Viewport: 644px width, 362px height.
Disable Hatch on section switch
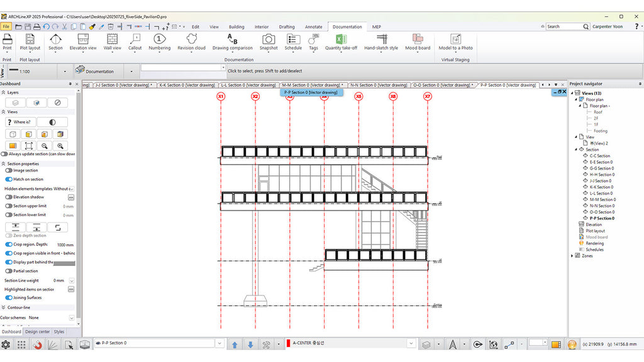(x=9, y=179)
